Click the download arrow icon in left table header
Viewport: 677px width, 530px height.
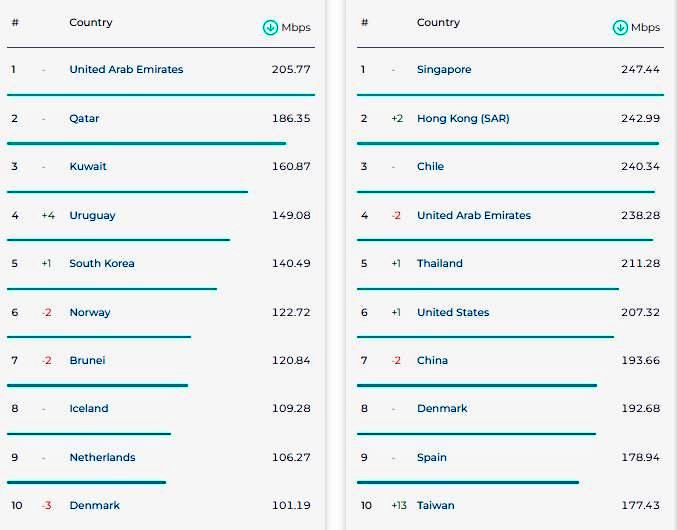[270, 28]
